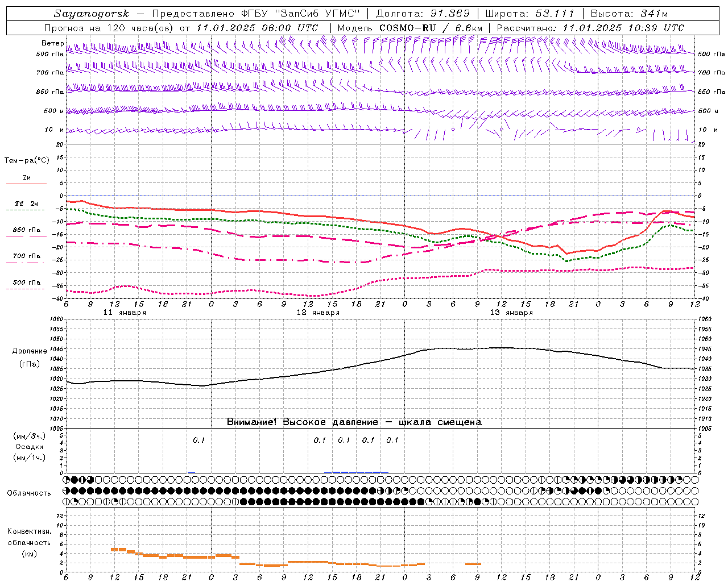The width and height of the screenshot is (728, 582).
Task: Select the 'Широта: 53.111' latitude text
Action: click(530, 14)
